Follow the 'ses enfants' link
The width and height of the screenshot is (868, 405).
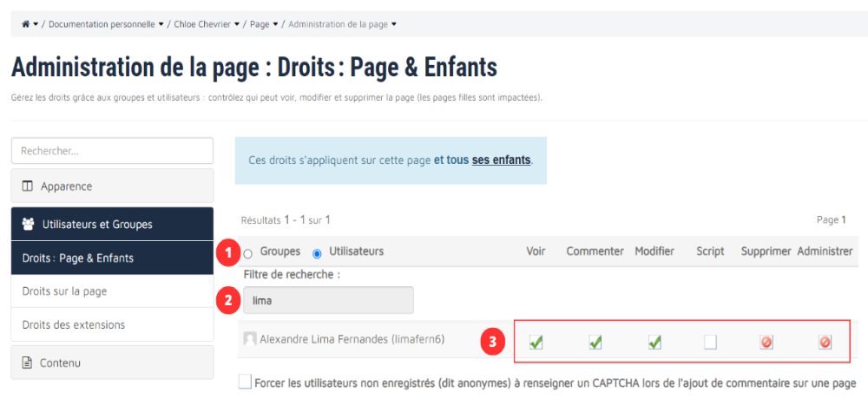tap(501, 160)
